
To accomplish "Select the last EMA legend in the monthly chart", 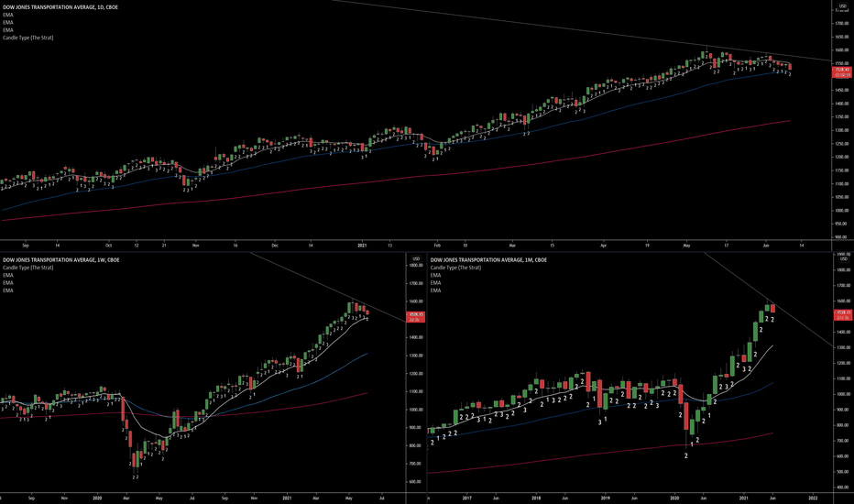I will pyautogui.click(x=436, y=290).
